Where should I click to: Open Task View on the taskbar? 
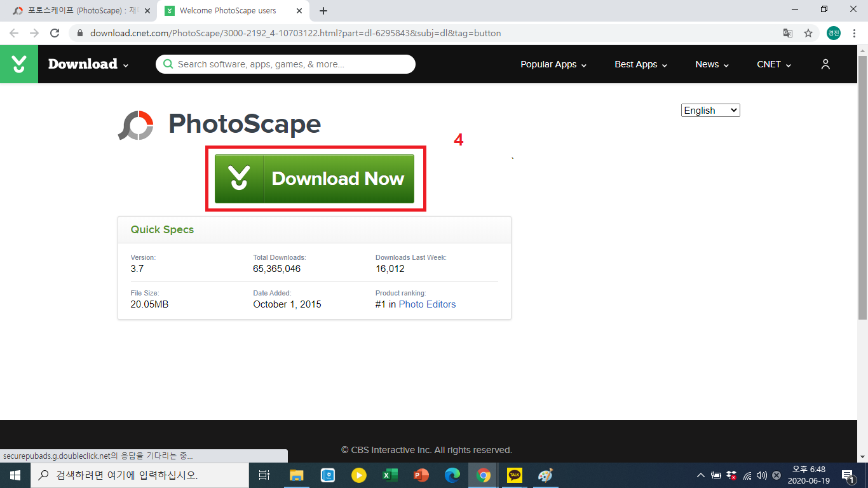(265, 475)
